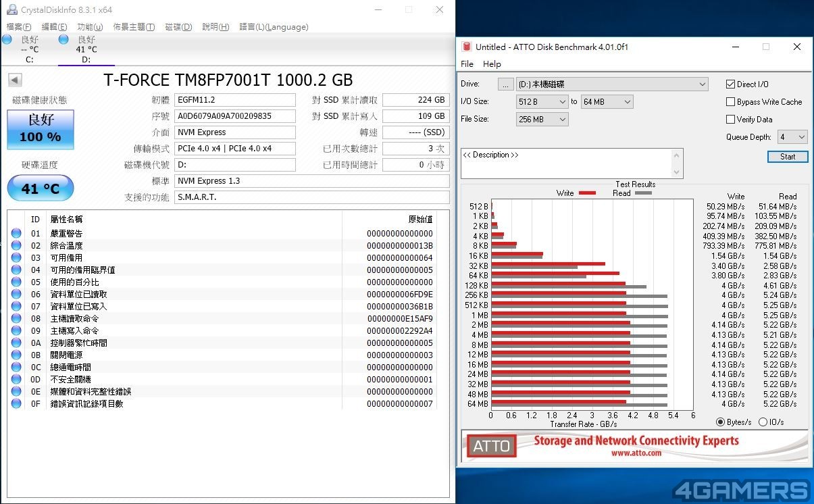Click the CrystalDiskInfo app icon in title bar
Screen dimensions: 814x504
[x=11, y=9]
